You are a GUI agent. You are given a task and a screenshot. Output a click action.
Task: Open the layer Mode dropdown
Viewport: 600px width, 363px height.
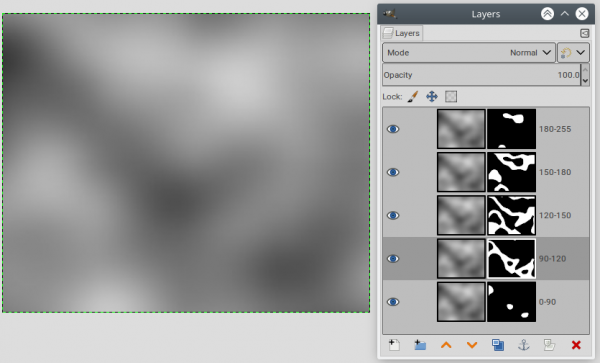[469, 52]
